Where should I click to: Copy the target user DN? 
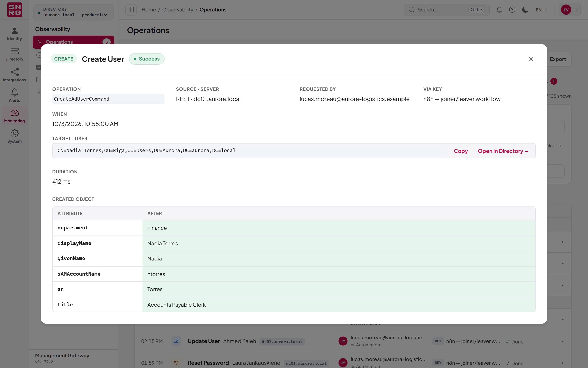pos(461,151)
